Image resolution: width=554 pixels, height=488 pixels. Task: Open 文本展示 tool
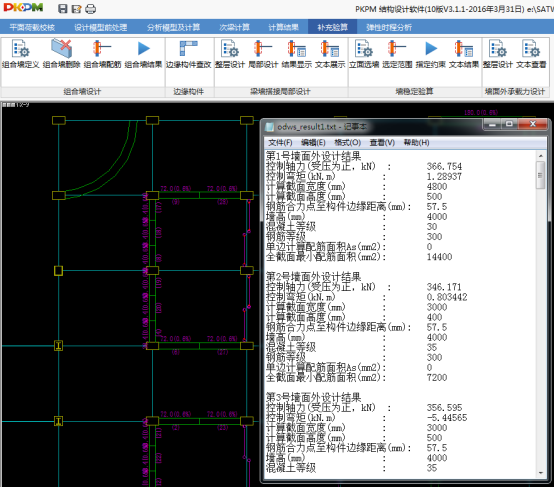point(330,54)
